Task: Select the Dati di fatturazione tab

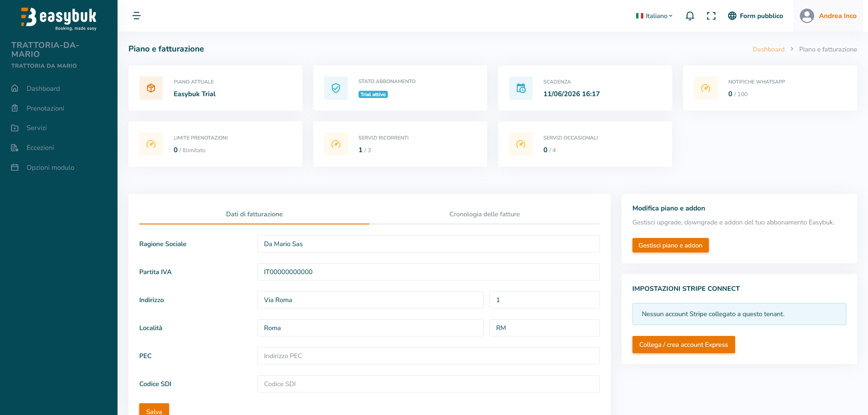Action: (x=254, y=214)
